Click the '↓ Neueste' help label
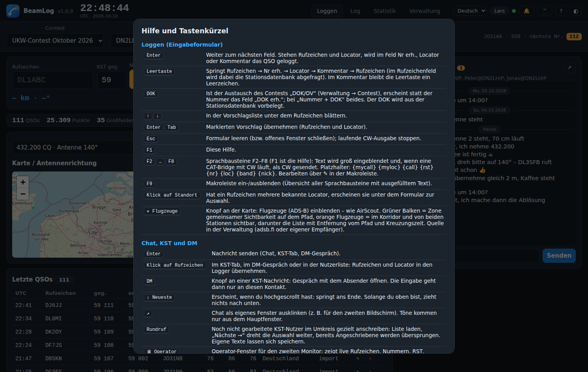588x372 pixels. pyautogui.click(x=159, y=297)
